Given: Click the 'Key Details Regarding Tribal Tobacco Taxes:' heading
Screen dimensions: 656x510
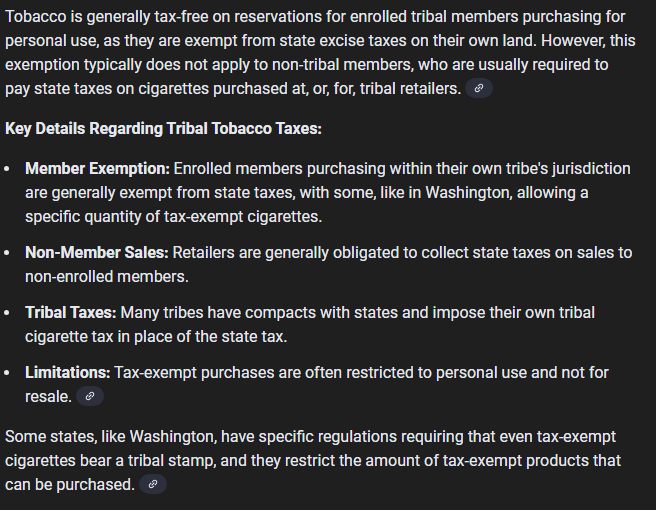Looking at the screenshot, I should 164,128.
